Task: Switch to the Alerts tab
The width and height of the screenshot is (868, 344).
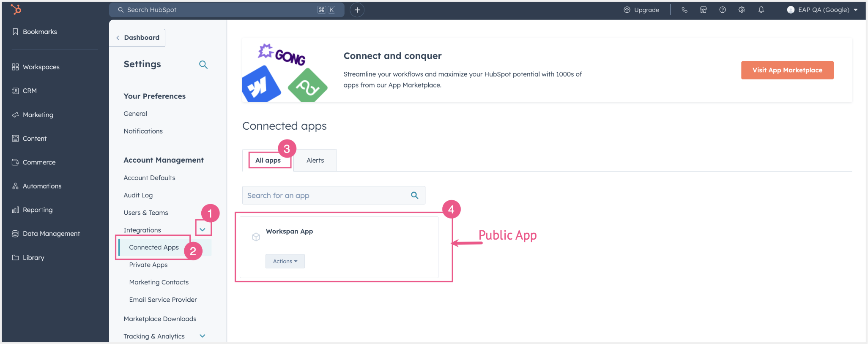Action: (x=315, y=160)
